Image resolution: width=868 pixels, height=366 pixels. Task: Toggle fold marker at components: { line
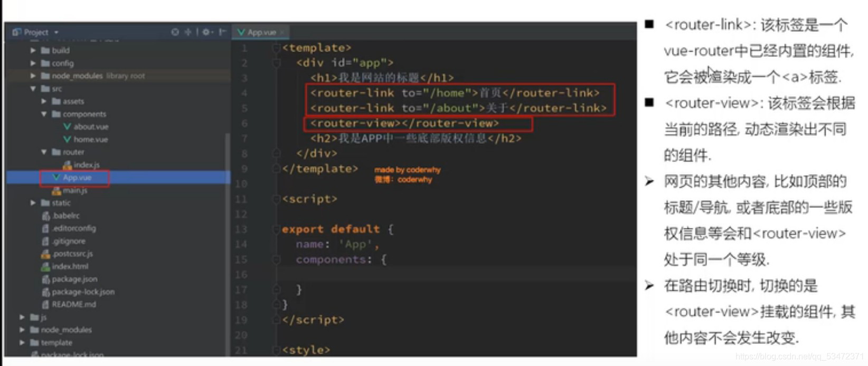click(276, 259)
